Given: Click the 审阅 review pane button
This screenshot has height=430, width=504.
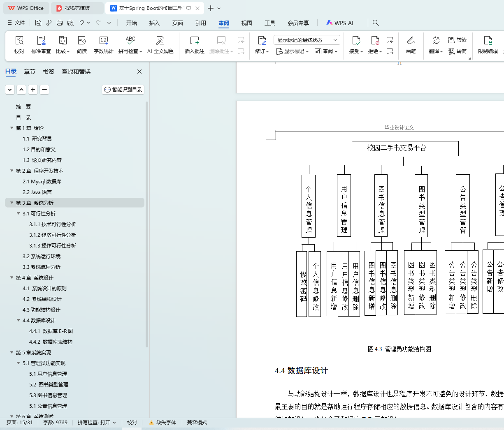Looking at the screenshot, I should pyautogui.click(x=326, y=51).
